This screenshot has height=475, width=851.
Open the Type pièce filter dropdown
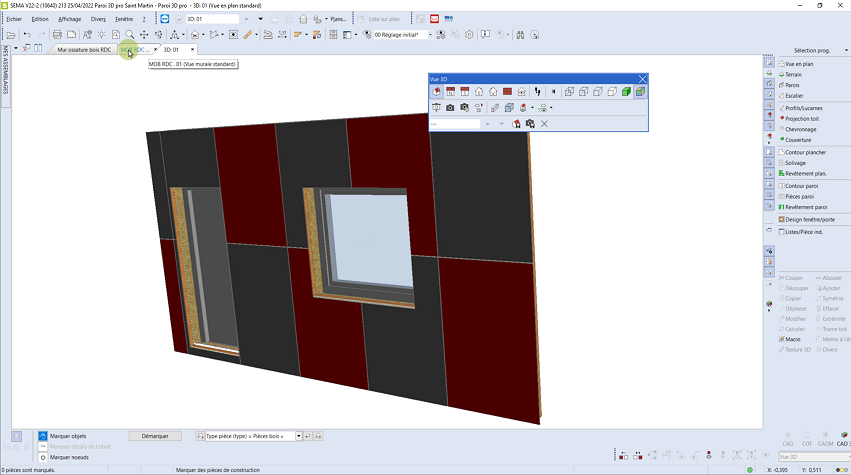[x=297, y=436]
